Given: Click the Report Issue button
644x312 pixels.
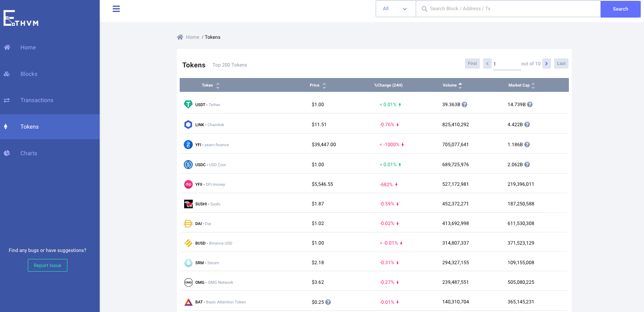Looking at the screenshot, I should [x=47, y=265].
